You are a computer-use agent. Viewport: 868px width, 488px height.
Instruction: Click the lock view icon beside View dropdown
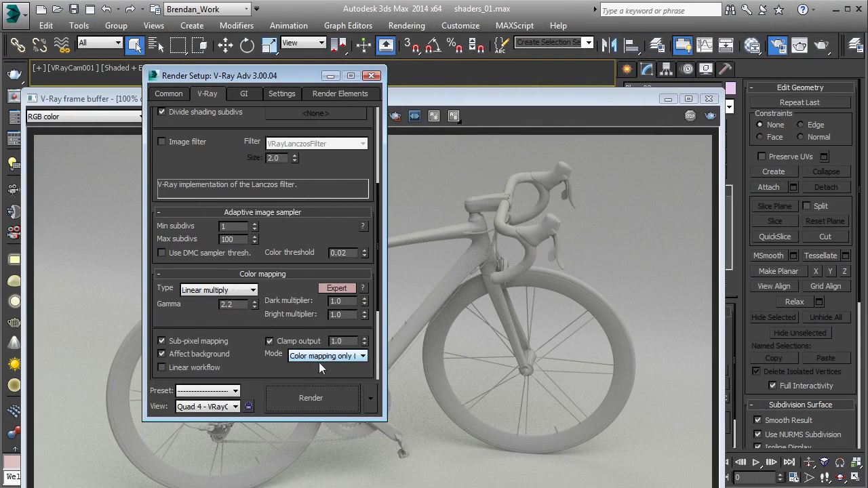coord(248,406)
